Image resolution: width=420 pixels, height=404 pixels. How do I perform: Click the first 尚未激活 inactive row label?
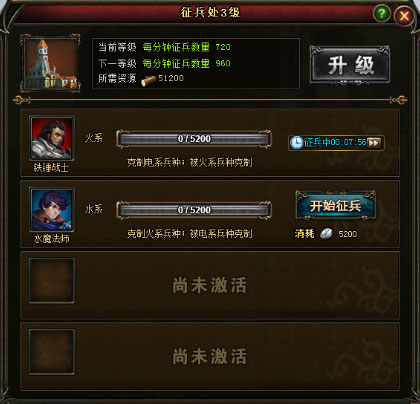209,285
